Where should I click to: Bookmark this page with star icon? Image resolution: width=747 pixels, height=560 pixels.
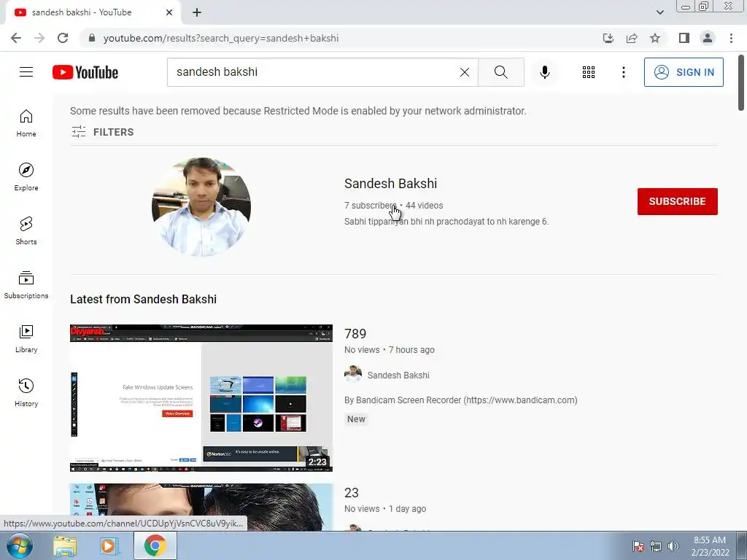pos(655,38)
